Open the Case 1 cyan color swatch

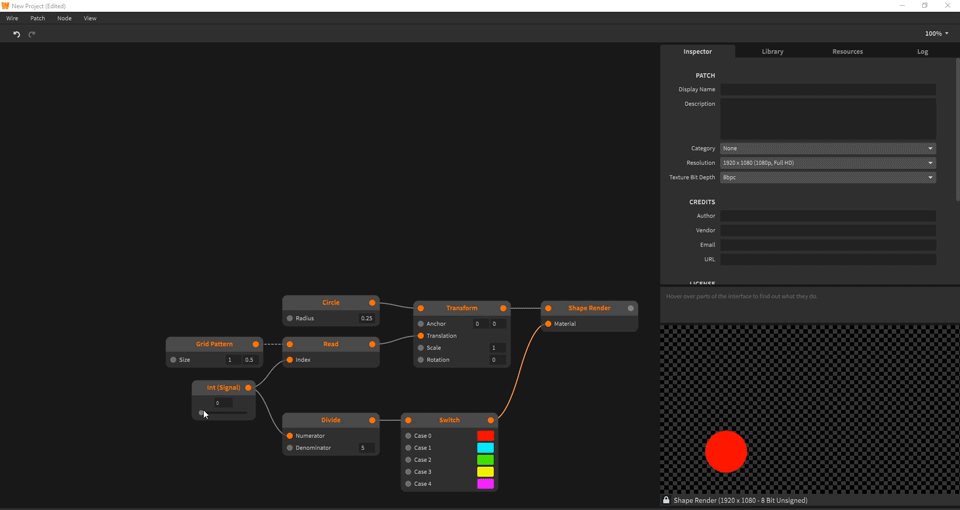(486, 448)
